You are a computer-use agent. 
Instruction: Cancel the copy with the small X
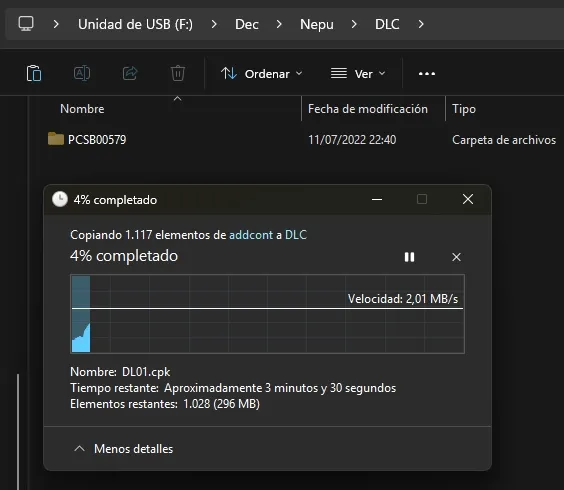pyautogui.click(x=456, y=257)
